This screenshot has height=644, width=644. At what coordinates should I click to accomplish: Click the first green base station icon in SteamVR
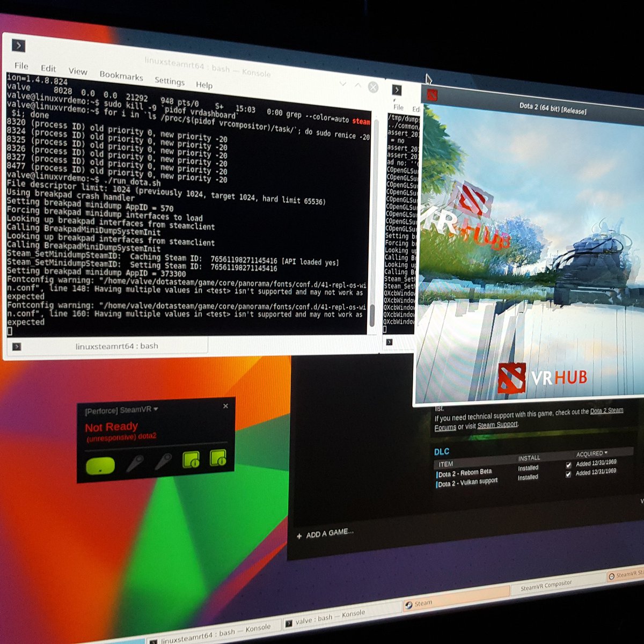tap(191, 460)
